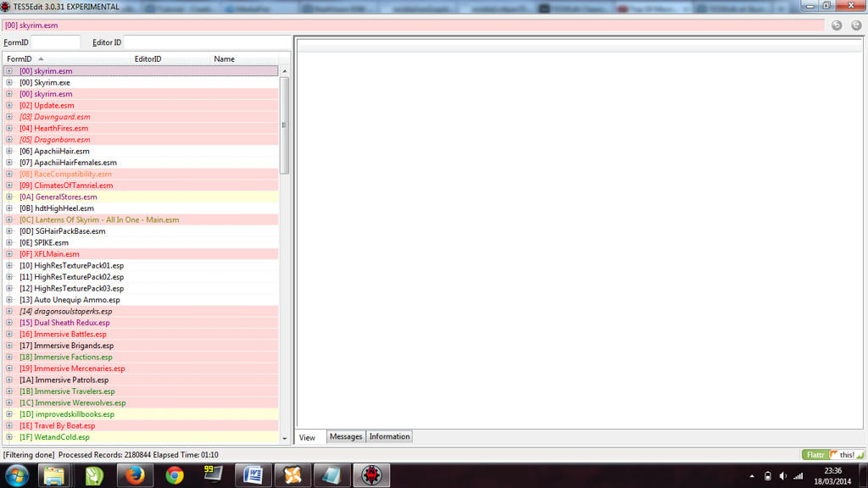Expand the ApachiiHair.esm tree node
Viewport: 868px width, 488px height.
click(x=9, y=151)
